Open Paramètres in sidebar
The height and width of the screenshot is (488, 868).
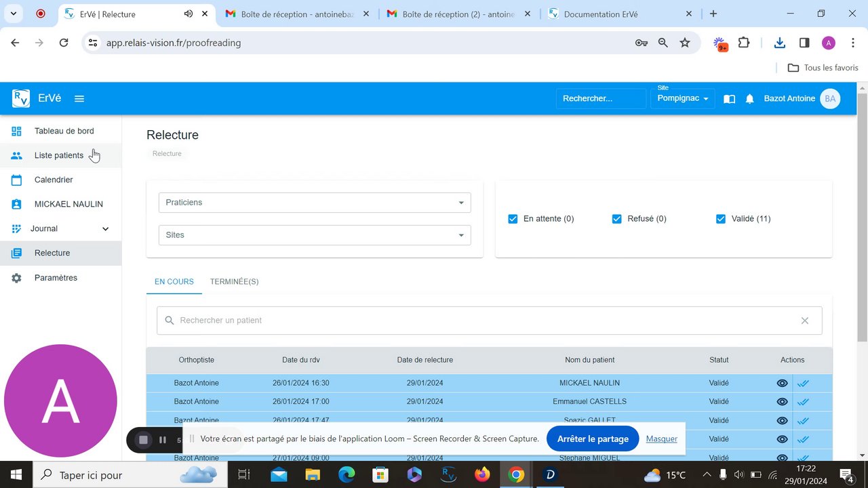click(x=61, y=278)
